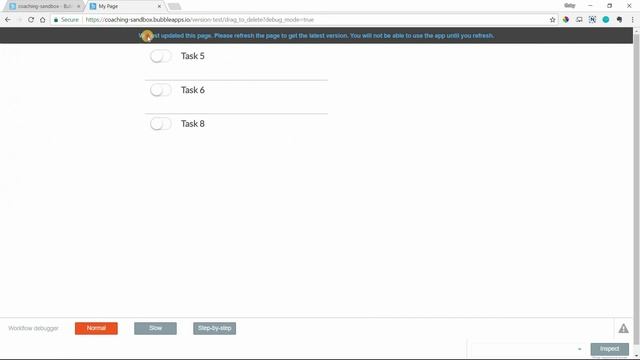The width and height of the screenshot is (640, 360).
Task: Click the browser back arrow
Action: point(8,20)
